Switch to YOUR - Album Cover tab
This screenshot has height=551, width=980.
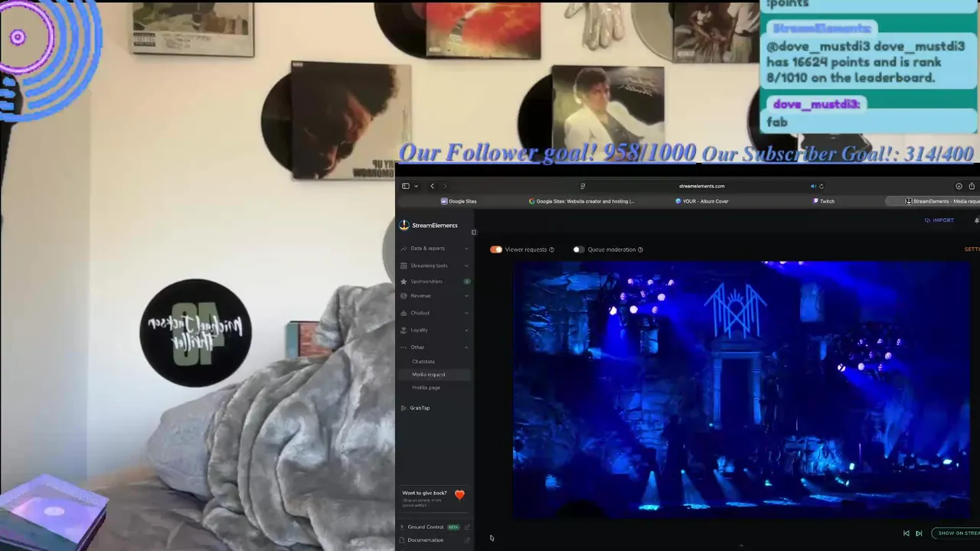[x=701, y=201]
